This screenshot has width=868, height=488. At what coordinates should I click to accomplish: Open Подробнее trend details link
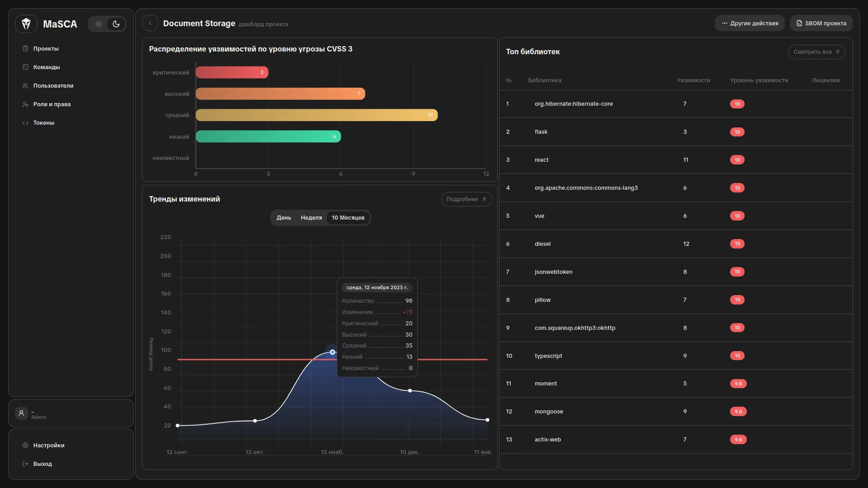point(466,199)
